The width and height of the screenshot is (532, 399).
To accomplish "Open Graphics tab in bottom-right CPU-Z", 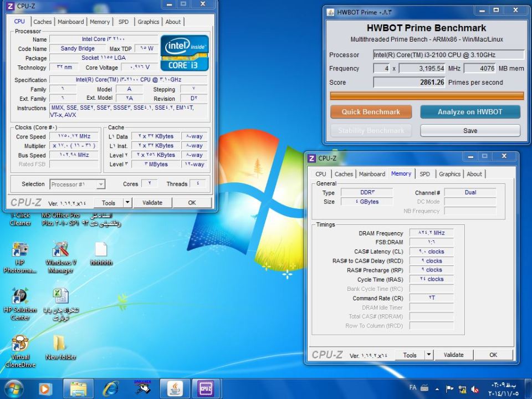I will coord(449,174).
